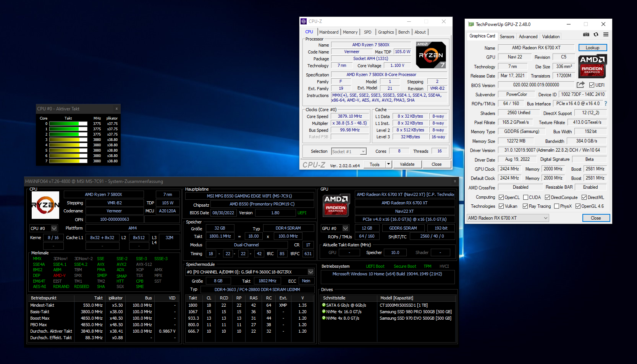Screen dimensions: 637x364
Task: Toggle the Ray Tracing checkbox
Action: point(525,206)
